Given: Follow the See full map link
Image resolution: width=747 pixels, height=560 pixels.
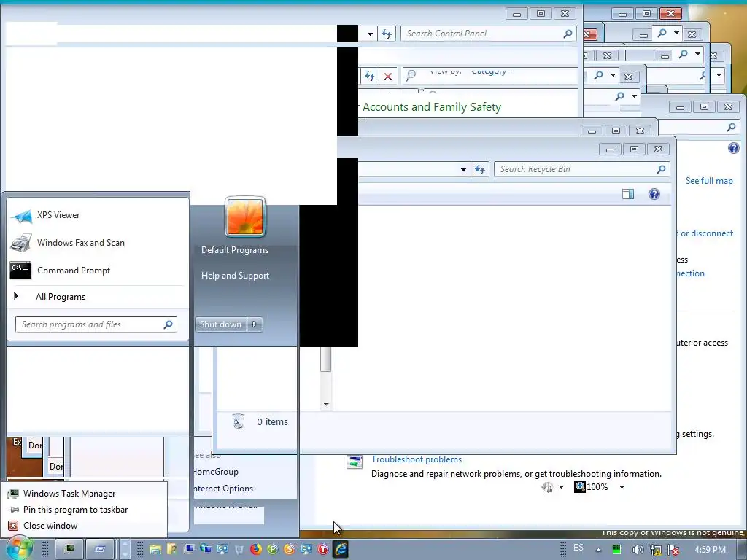Looking at the screenshot, I should click(x=709, y=181).
